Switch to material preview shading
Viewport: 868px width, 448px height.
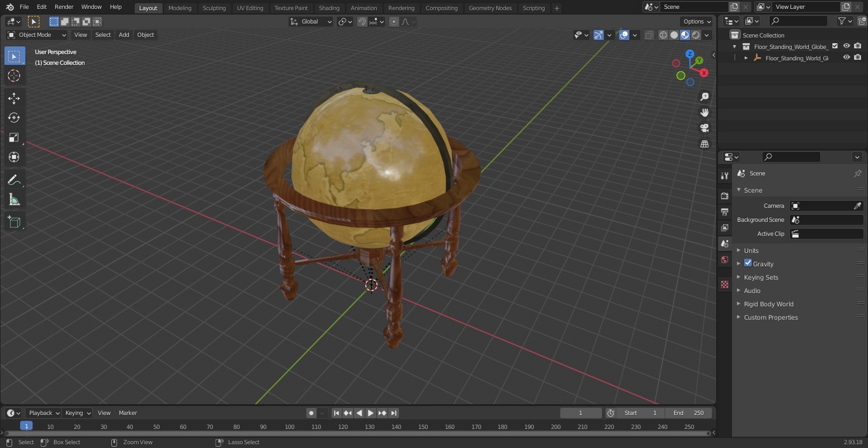tap(685, 35)
